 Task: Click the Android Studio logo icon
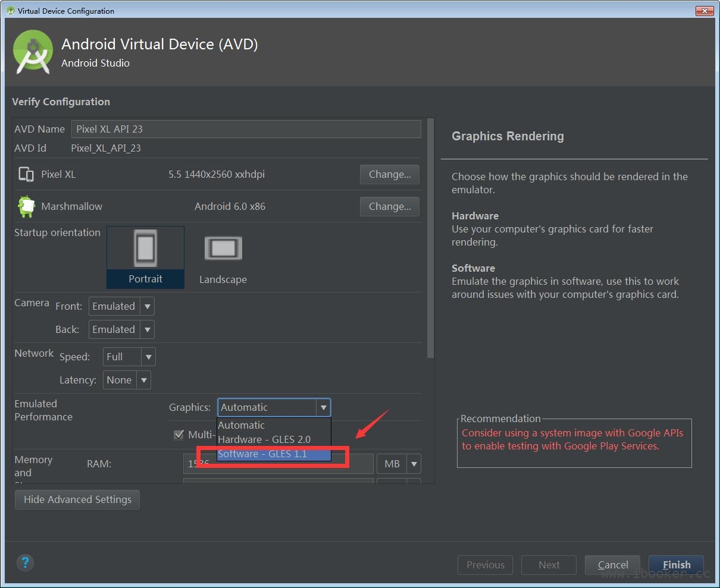point(33,52)
